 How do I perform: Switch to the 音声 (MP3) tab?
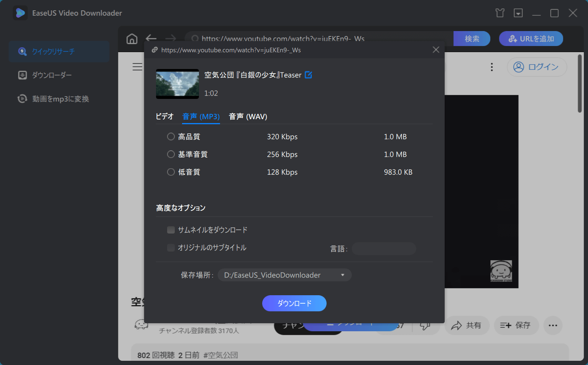pyautogui.click(x=201, y=117)
